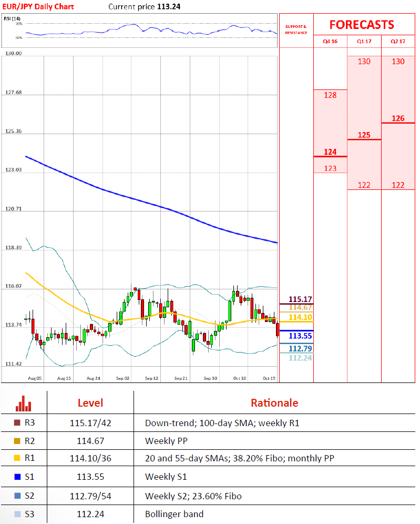Viewport: 420px width, 524px height.
Task: Click the Support & Resistance header
Action: (296, 29)
